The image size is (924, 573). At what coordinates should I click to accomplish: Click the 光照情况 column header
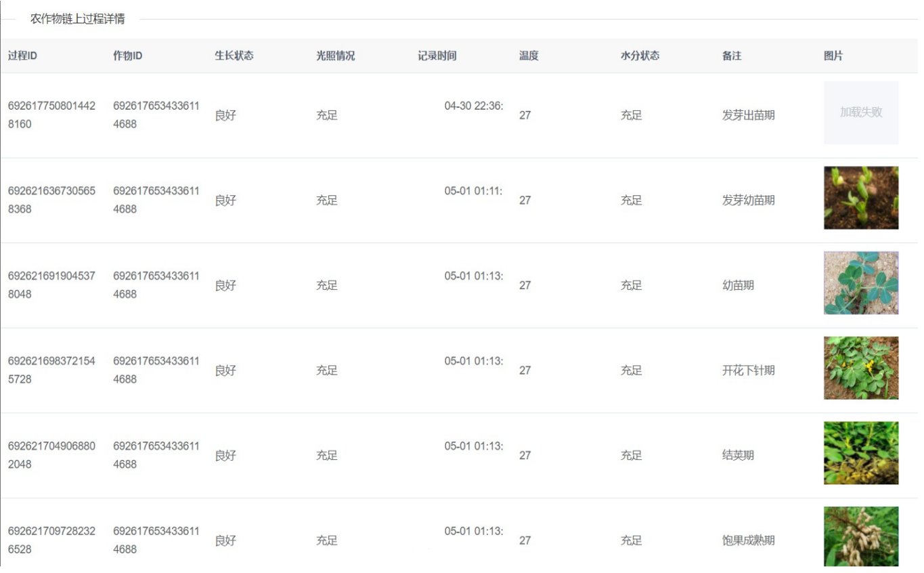pyautogui.click(x=335, y=56)
